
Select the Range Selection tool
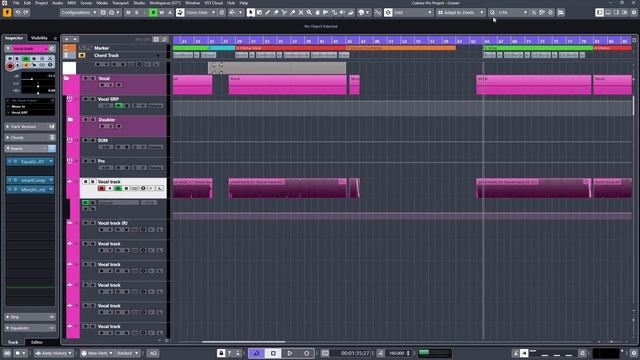coord(259,13)
